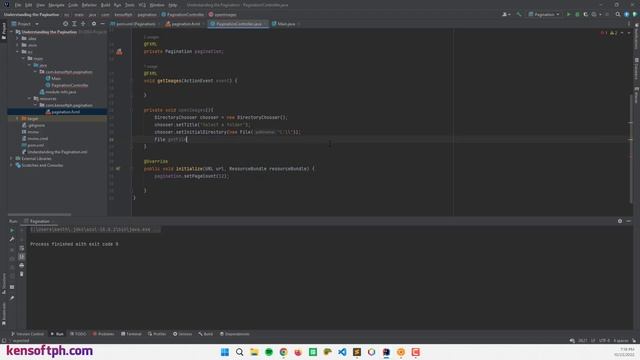The height and width of the screenshot is (360, 640).
Task: Clear the console with the trash icon
Action: [22, 274]
